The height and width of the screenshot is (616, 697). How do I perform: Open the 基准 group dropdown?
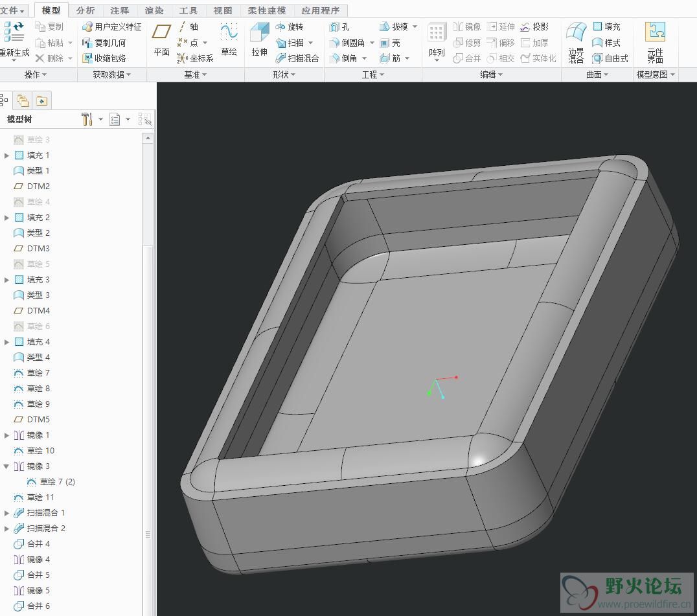click(195, 75)
